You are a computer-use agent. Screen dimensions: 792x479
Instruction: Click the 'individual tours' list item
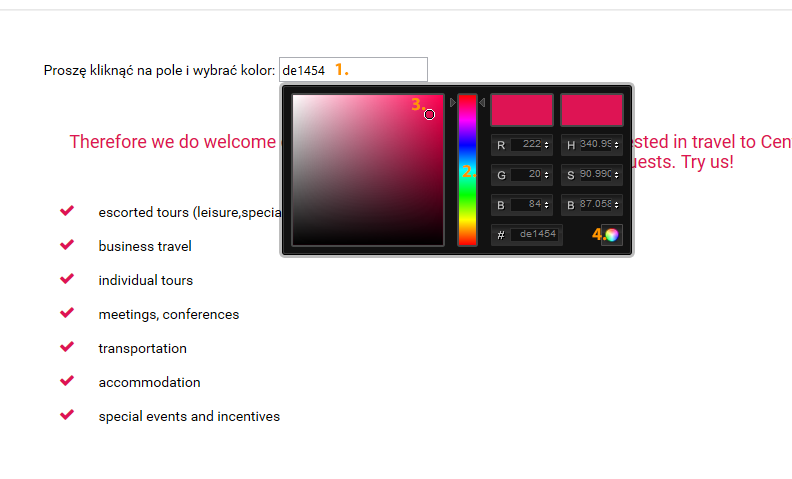pyautogui.click(x=145, y=280)
